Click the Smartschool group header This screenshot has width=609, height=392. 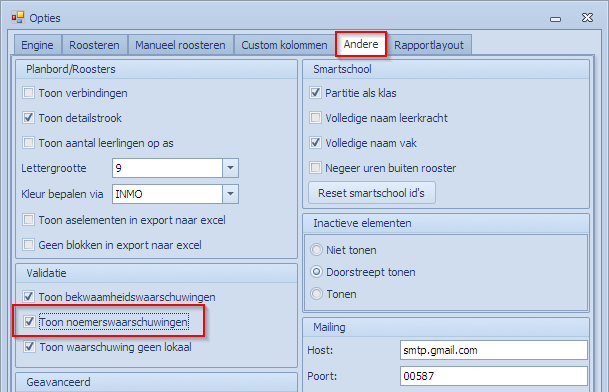click(446, 70)
